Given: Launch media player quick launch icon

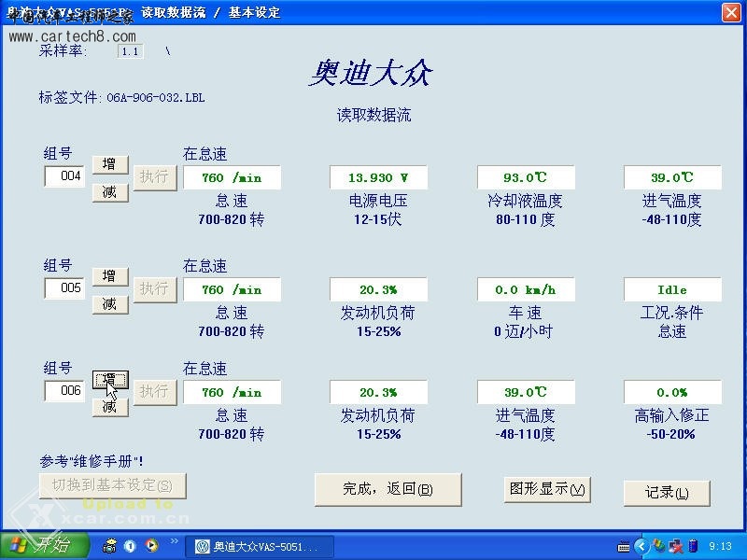Looking at the screenshot, I should coord(151,545).
